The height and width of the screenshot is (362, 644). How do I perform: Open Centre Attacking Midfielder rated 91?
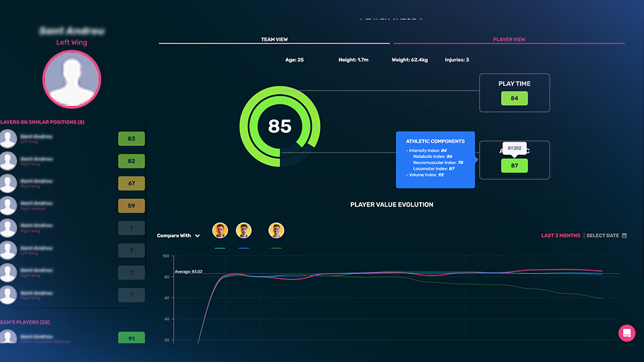(131, 339)
